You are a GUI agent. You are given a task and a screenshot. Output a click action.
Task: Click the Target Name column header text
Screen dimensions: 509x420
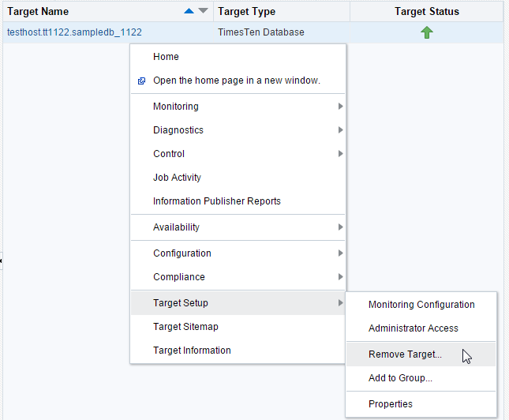(x=38, y=12)
